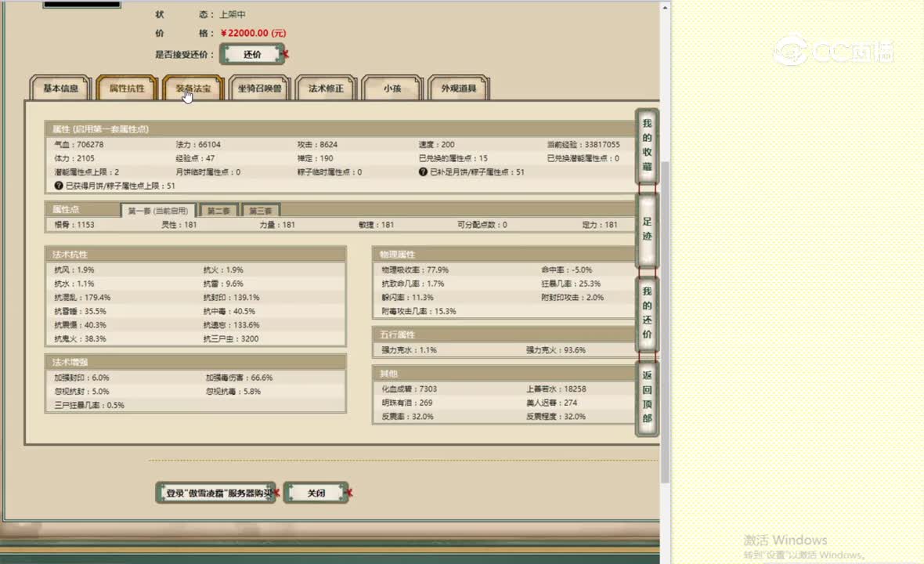The image size is (924, 564).
Task: Switch to the 属性抗性 tab
Action: [x=127, y=88]
